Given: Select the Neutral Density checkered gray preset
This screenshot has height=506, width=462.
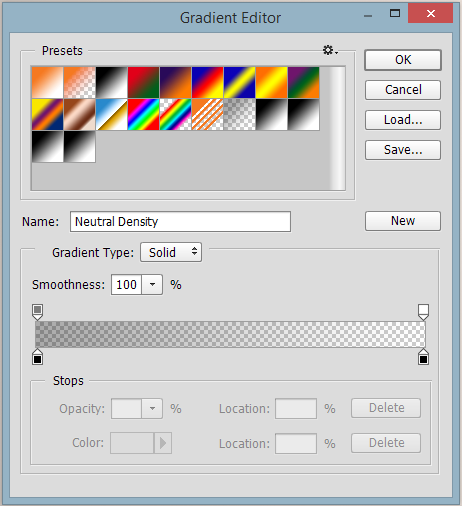Looking at the screenshot, I should (x=239, y=114).
